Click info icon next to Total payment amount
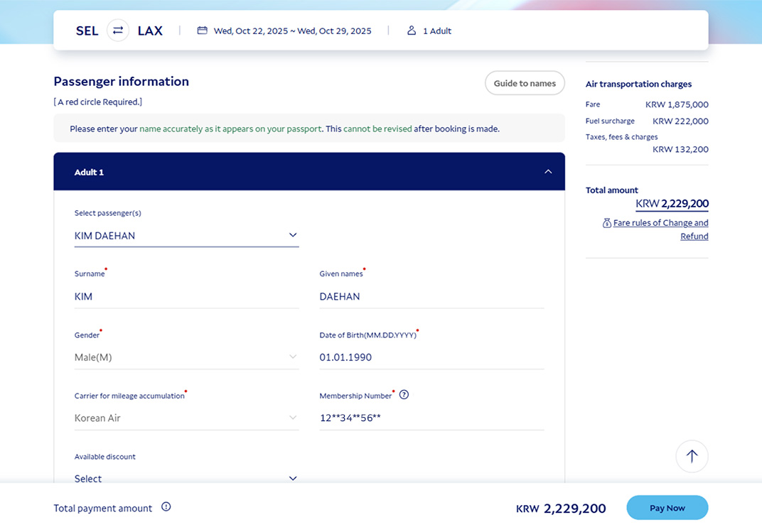This screenshot has height=532, width=762. pyautogui.click(x=166, y=506)
